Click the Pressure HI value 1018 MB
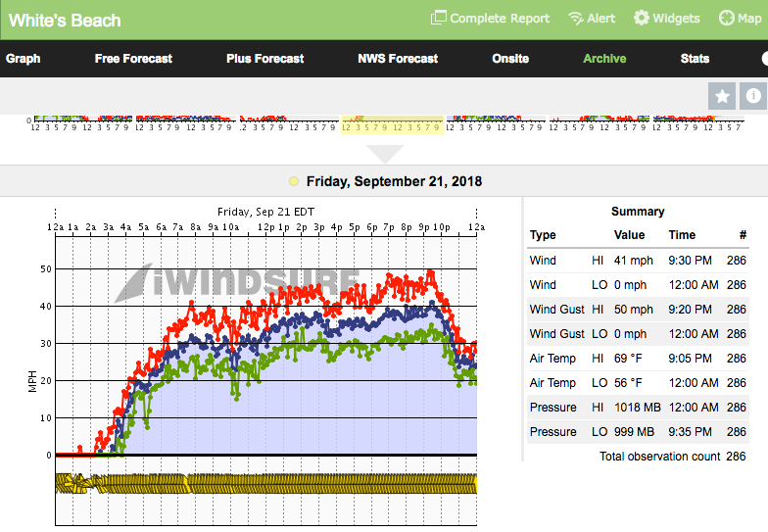Viewport: 768px width, 532px height. tap(637, 408)
